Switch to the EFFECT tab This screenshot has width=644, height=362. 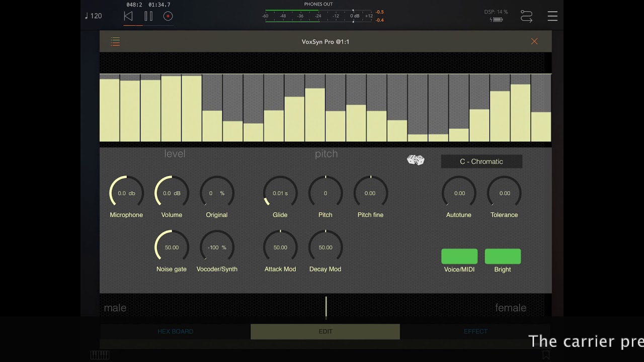click(475, 331)
